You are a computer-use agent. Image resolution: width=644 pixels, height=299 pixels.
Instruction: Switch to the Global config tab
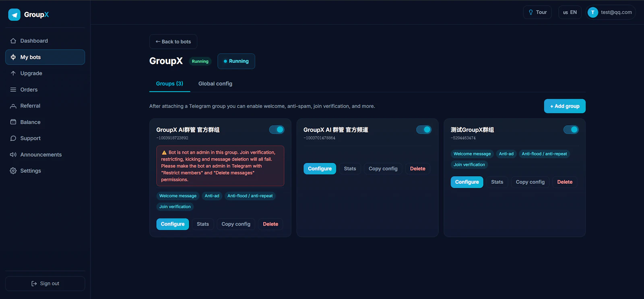click(x=215, y=84)
